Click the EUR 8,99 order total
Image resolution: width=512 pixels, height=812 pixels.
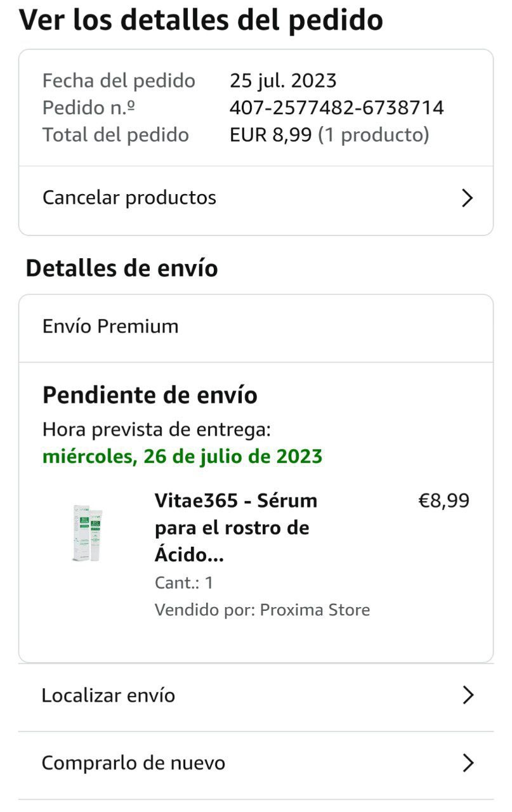point(271,135)
